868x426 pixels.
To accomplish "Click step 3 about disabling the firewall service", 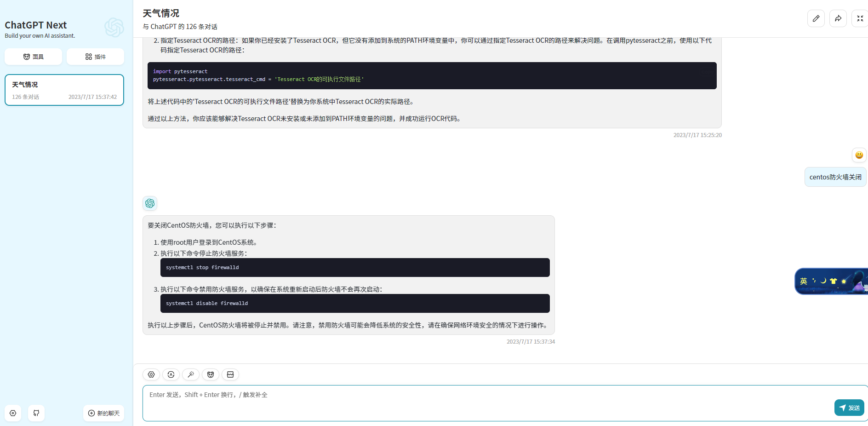I will (271, 289).
